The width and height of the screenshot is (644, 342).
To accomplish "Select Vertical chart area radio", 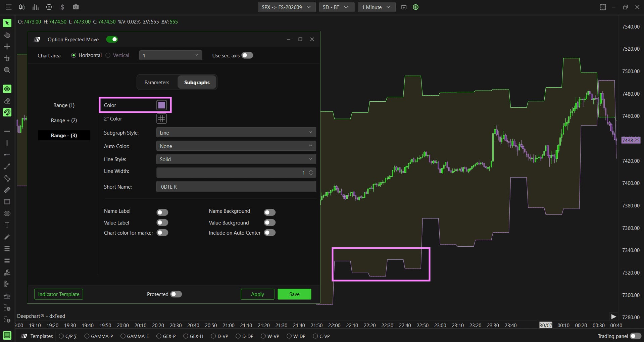I will click(108, 55).
